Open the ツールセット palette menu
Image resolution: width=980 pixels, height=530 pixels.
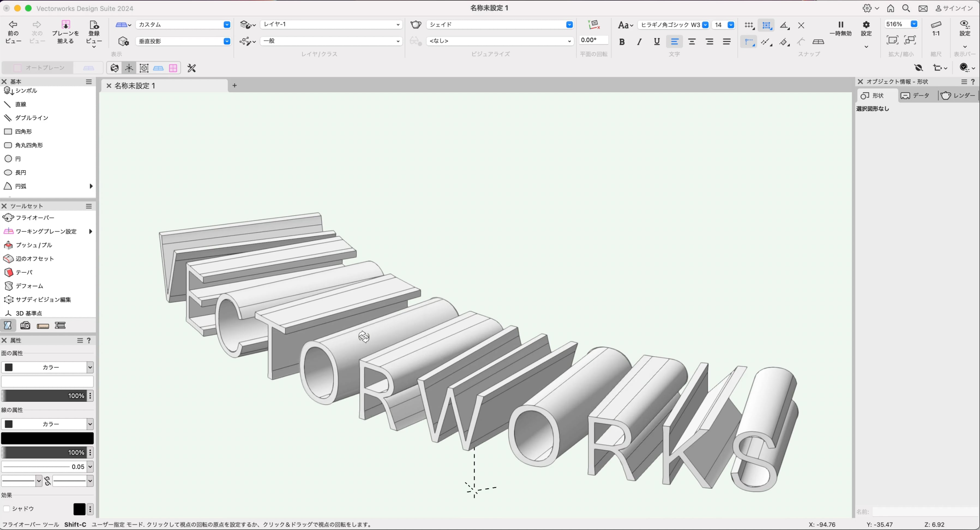(89, 206)
